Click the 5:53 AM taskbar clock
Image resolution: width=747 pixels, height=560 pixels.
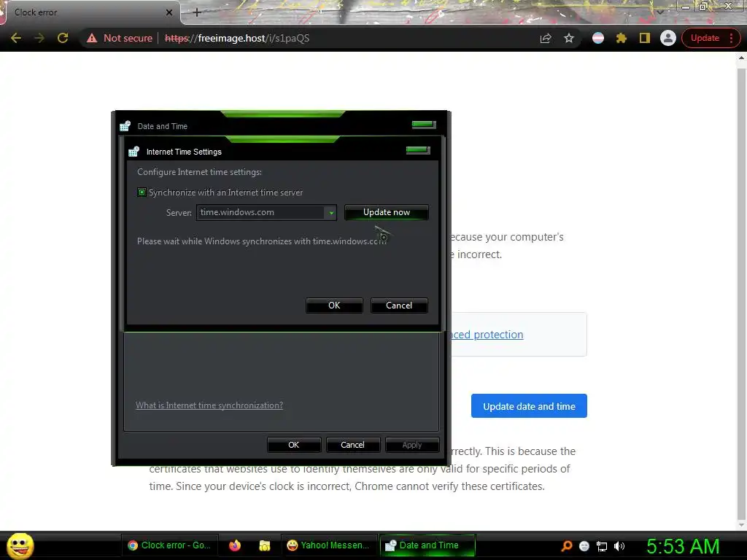pyautogui.click(x=683, y=545)
